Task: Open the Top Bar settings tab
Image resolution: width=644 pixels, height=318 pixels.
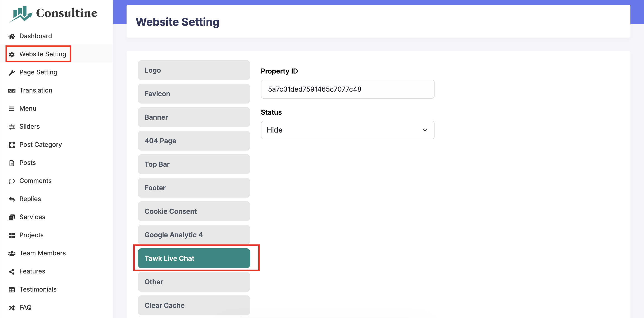Action: click(x=194, y=164)
